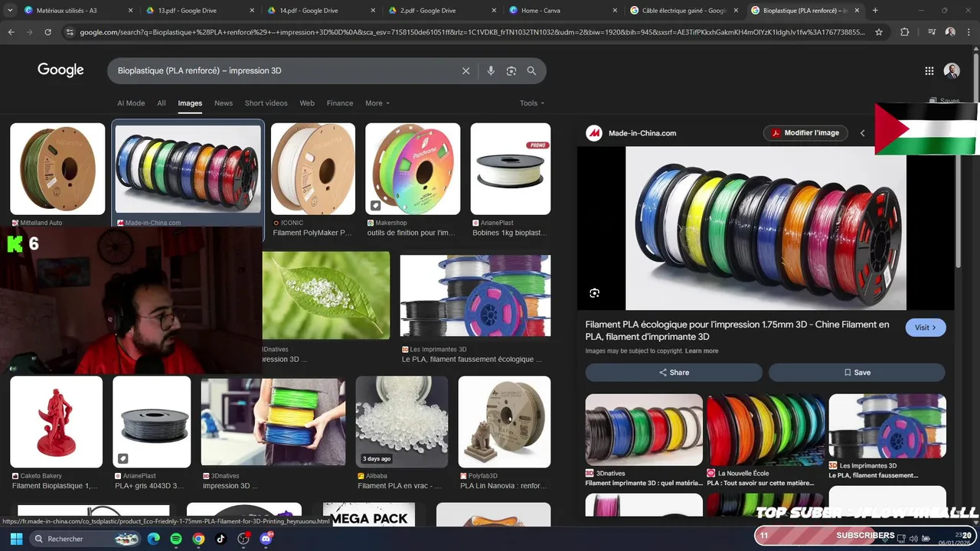Open Chrome three-dot menu
The width and height of the screenshot is (980, 551).
click(x=969, y=32)
